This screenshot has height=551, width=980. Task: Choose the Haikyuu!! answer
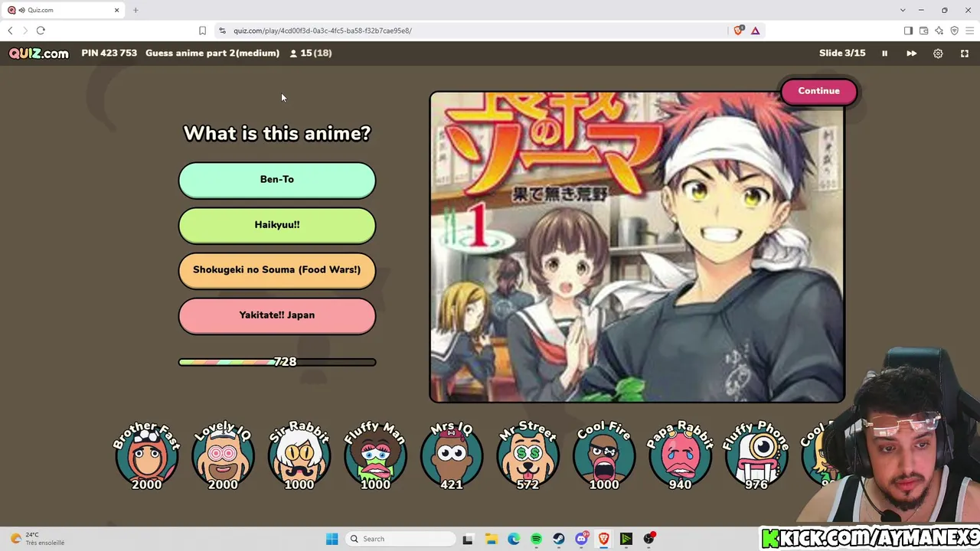[277, 225]
